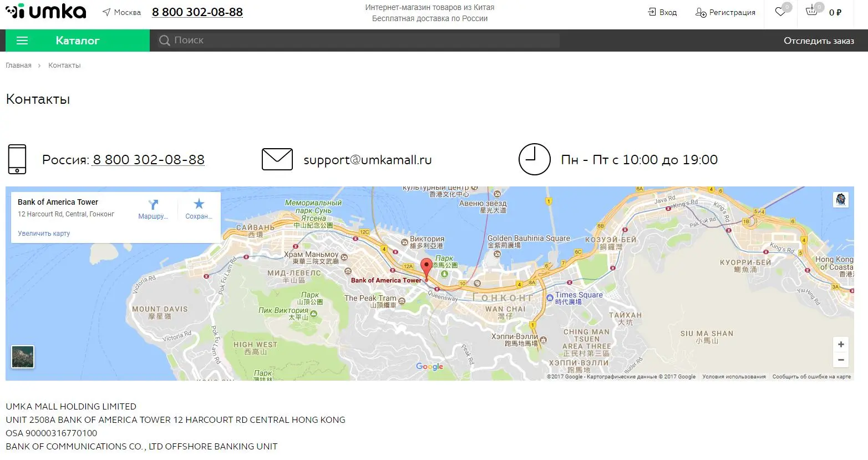
Task: Click the red map pin marker
Action: [426, 269]
